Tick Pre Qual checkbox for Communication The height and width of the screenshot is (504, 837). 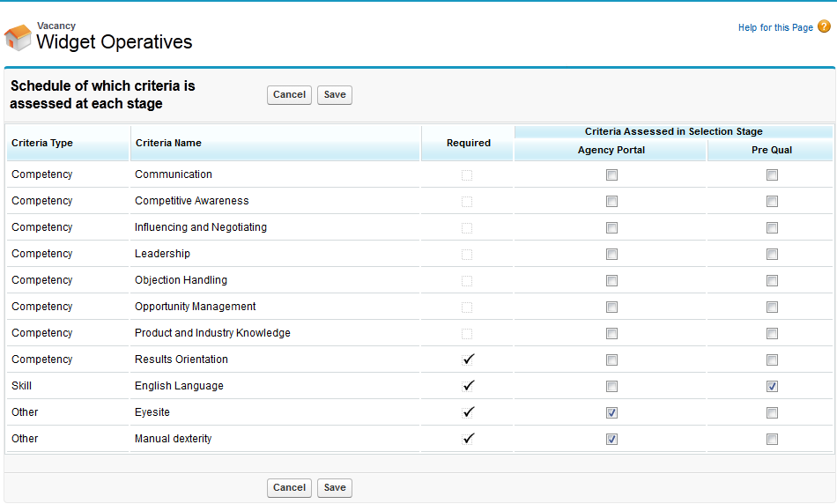click(x=772, y=174)
